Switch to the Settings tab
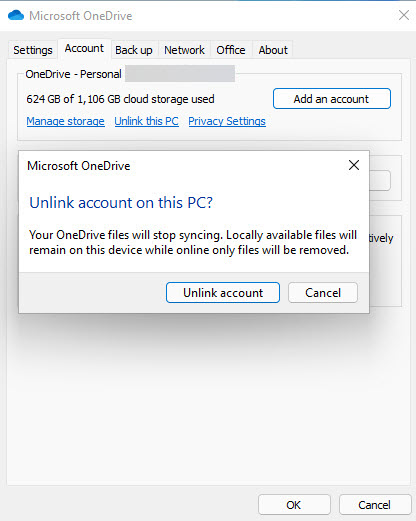Image resolution: width=416 pixels, height=521 pixels. click(x=33, y=50)
